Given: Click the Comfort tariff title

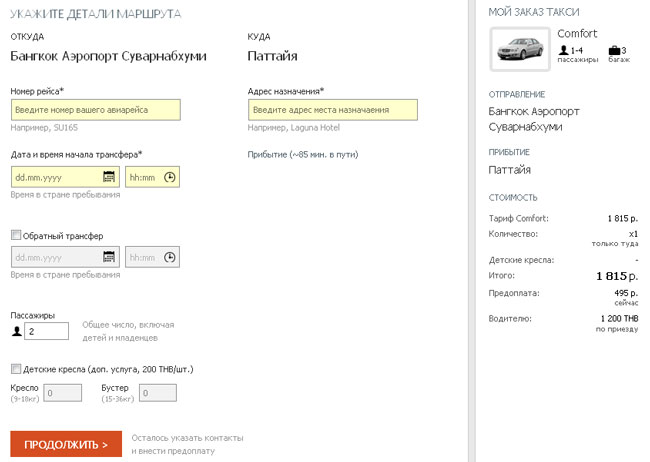Looking at the screenshot, I should pos(577,34).
